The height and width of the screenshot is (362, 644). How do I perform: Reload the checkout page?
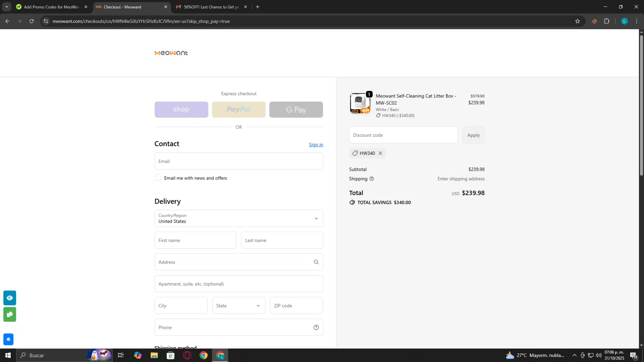point(31,21)
